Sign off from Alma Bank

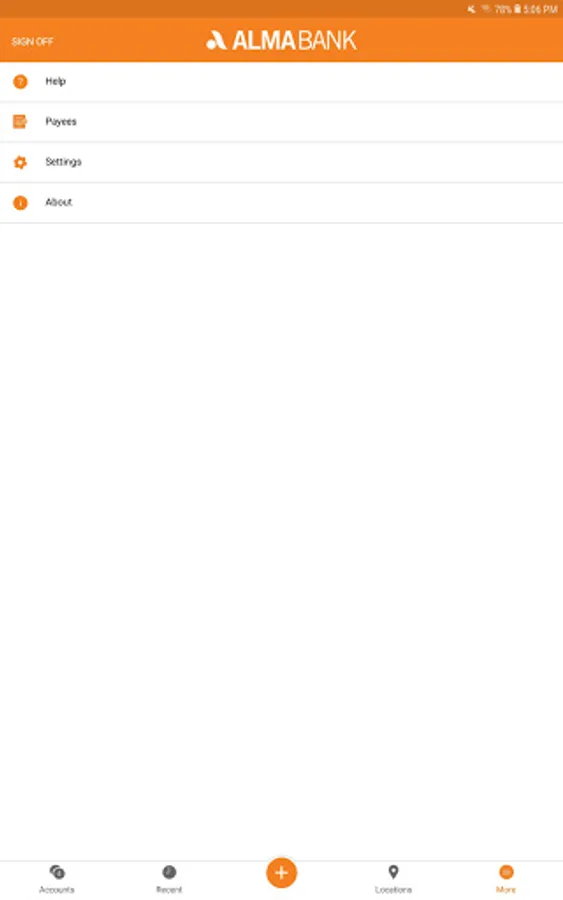[x=32, y=41]
